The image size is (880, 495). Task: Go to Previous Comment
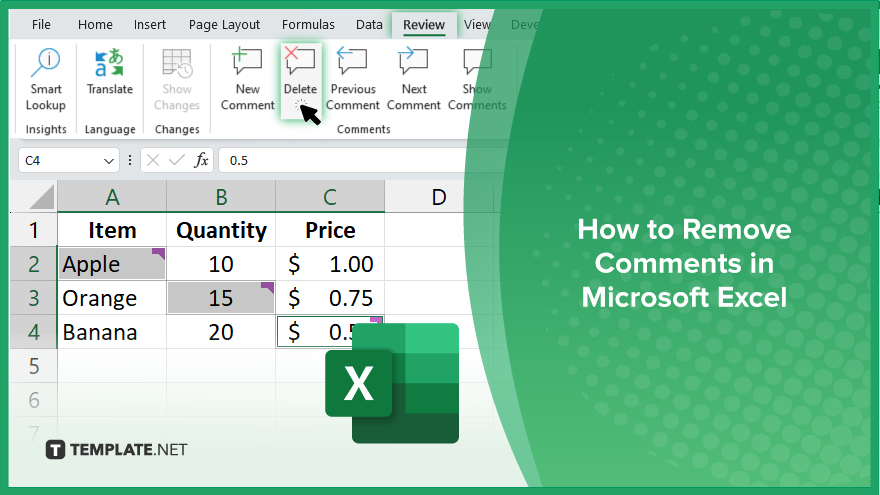[x=352, y=79]
